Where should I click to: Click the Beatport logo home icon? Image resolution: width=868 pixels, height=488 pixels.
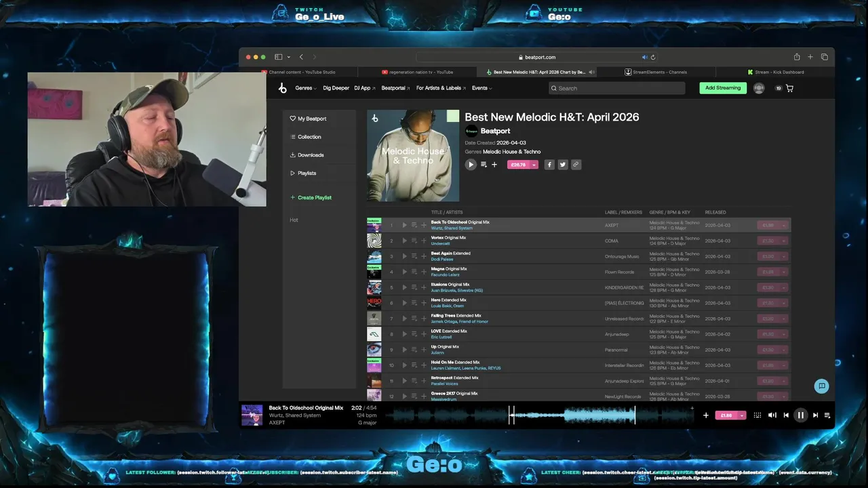(283, 88)
